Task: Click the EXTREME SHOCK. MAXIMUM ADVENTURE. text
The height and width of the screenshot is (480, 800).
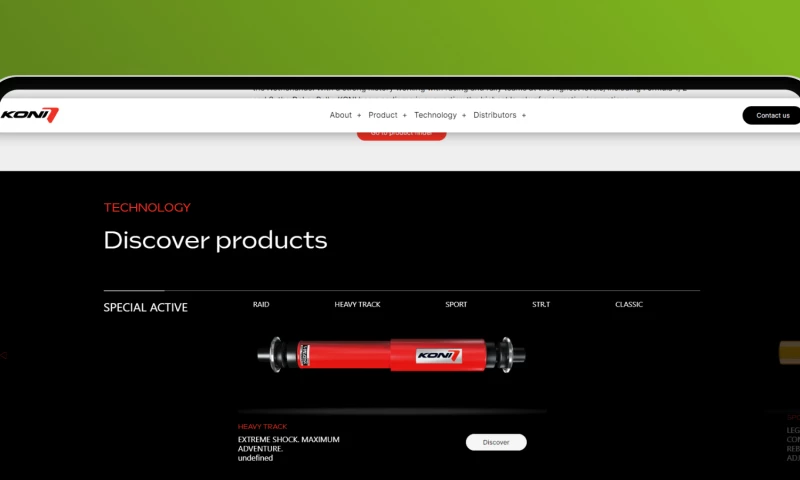Action: [x=288, y=444]
